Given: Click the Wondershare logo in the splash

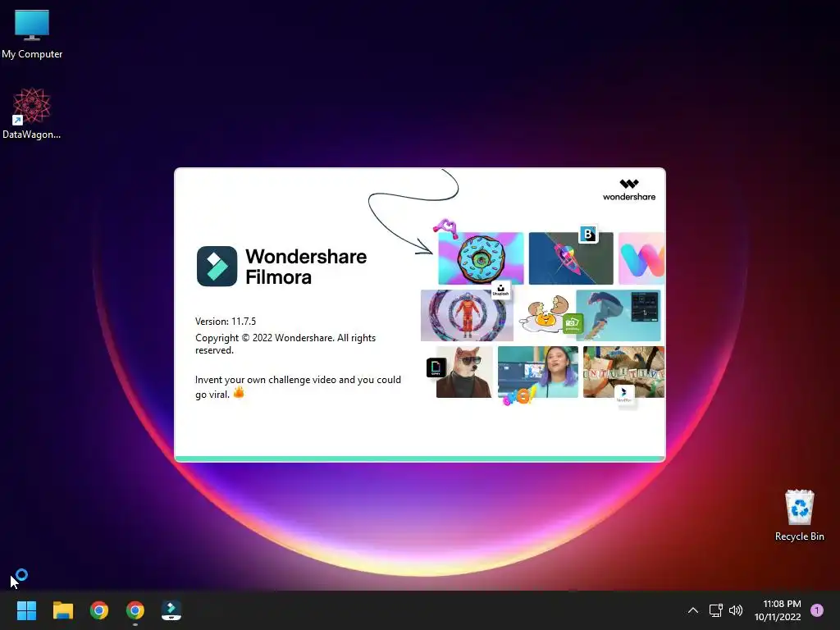Looking at the screenshot, I should [x=629, y=189].
